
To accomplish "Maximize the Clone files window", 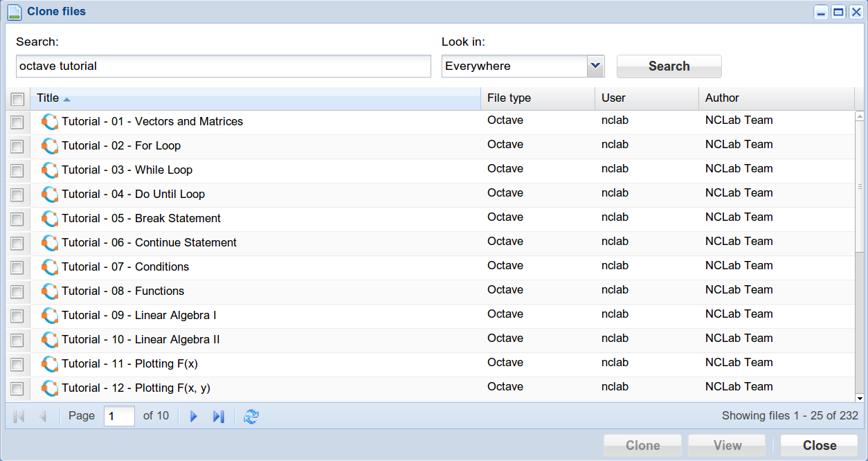I will (x=838, y=12).
